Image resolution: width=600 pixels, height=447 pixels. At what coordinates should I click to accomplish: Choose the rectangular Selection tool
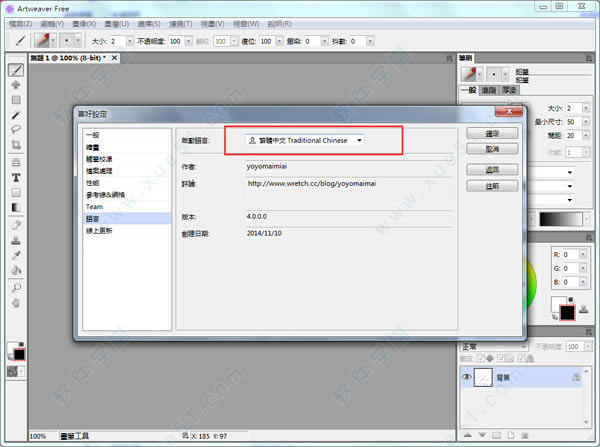pyautogui.click(x=16, y=100)
